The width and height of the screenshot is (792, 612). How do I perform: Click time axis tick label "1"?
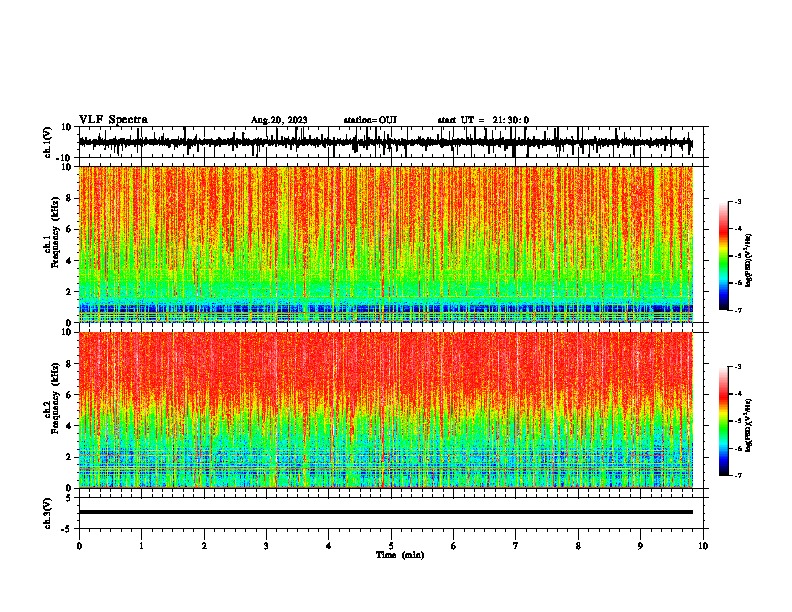click(x=141, y=546)
